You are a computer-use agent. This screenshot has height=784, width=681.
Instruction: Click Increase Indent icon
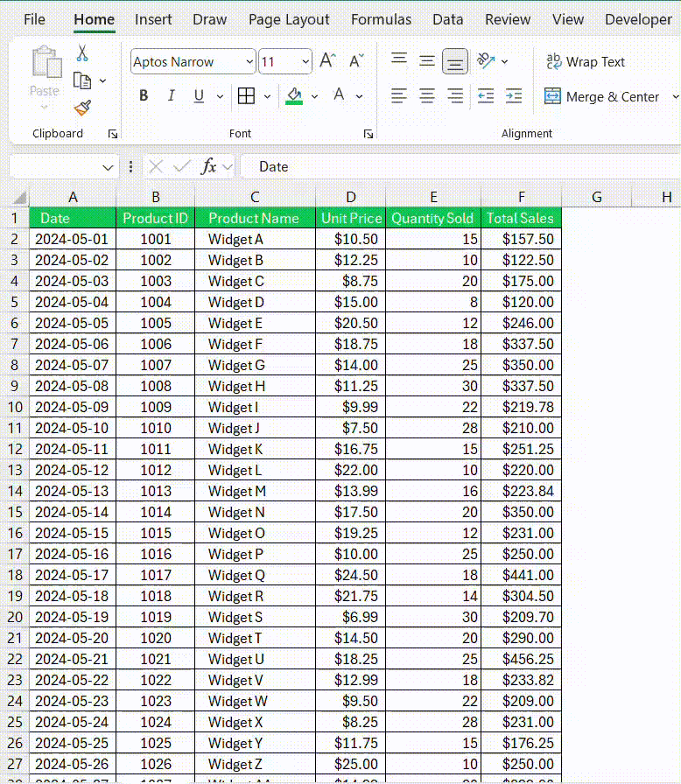point(514,95)
